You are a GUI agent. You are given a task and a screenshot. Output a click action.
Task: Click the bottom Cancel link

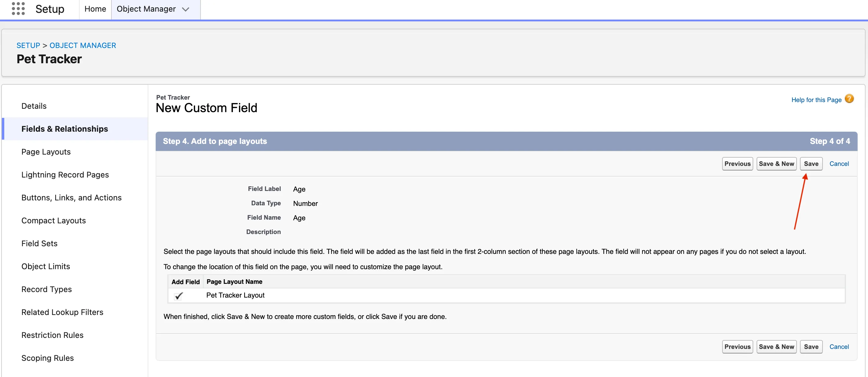[x=839, y=347]
